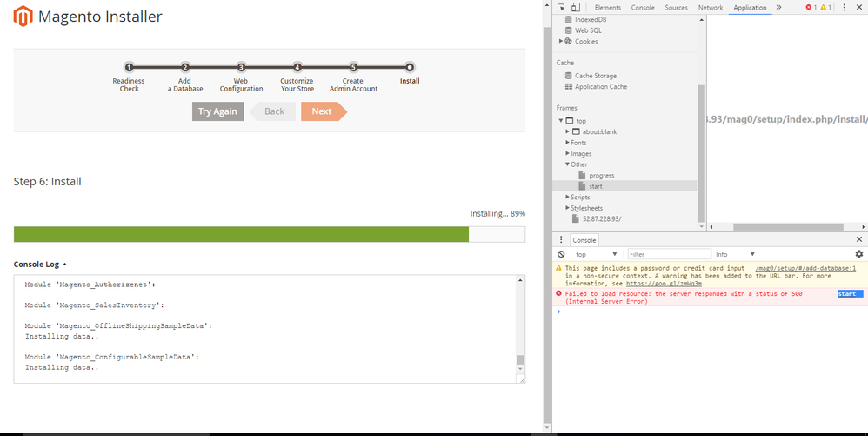Open the goo.gl link in the warning
This screenshot has width=868, height=436.
pos(664,284)
